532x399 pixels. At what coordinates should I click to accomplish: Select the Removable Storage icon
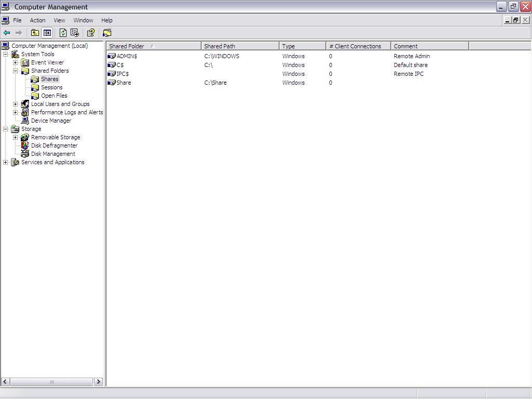click(x=25, y=137)
